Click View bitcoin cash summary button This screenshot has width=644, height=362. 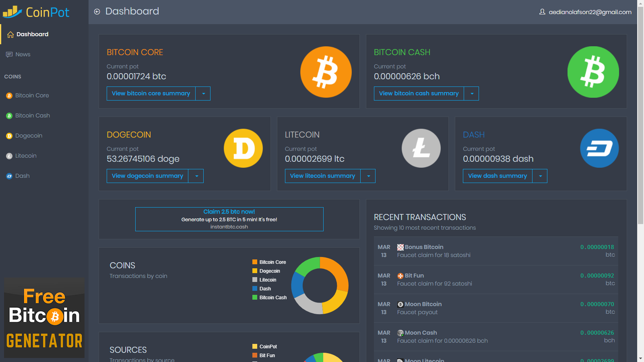[x=419, y=94]
